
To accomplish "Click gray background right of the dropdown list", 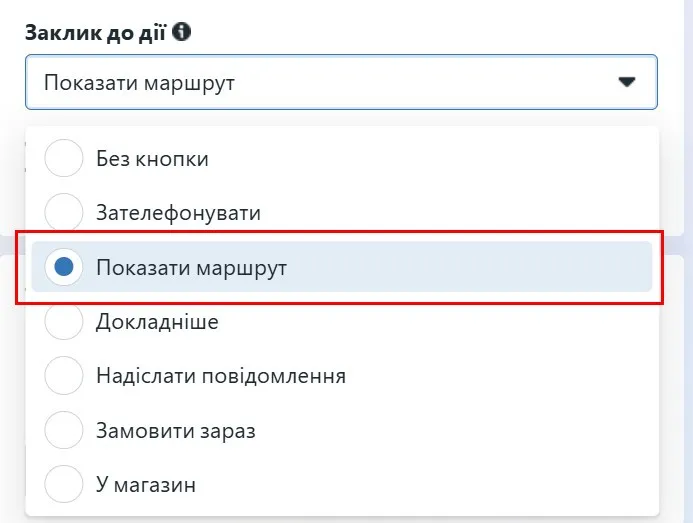I will [677, 400].
